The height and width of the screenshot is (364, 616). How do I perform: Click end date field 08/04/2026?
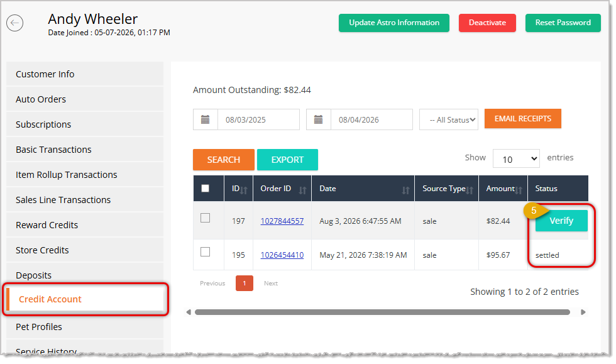371,119
